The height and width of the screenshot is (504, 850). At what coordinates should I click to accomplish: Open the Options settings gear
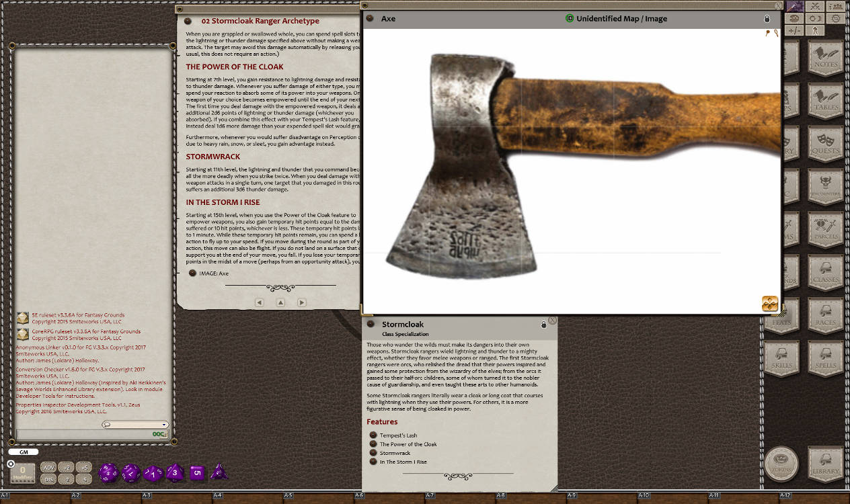click(x=835, y=19)
